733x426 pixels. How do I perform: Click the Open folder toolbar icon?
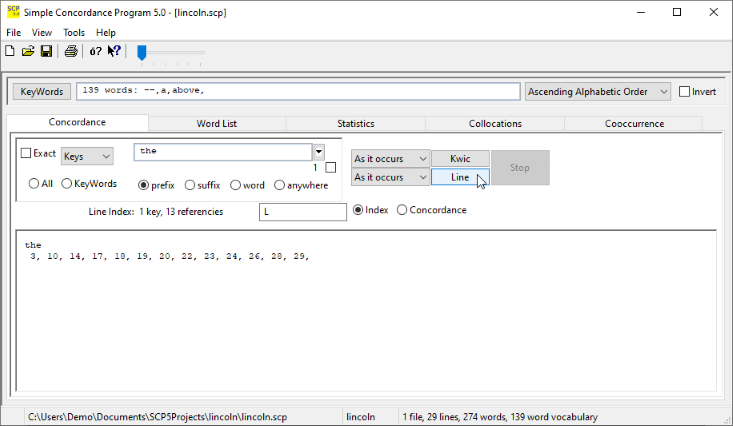(28, 51)
